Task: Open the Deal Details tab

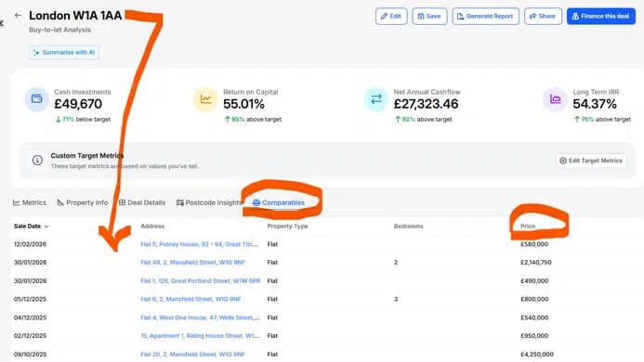Action: (x=142, y=202)
